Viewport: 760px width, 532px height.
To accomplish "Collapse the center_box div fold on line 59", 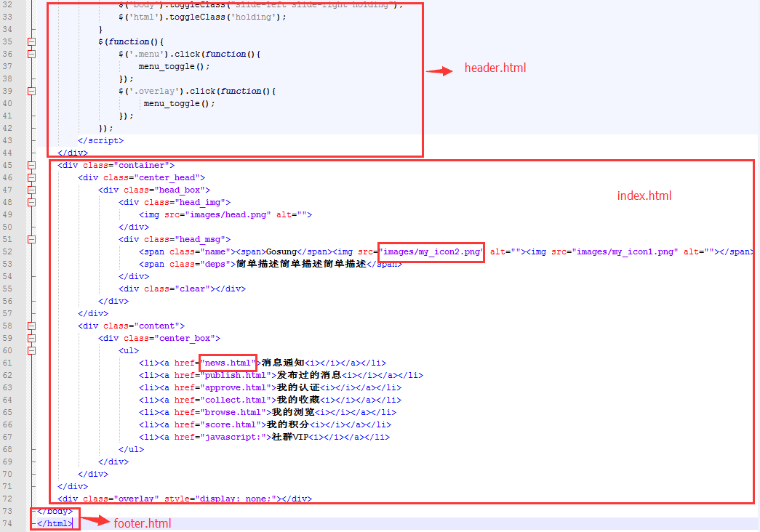I will [31, 338].
